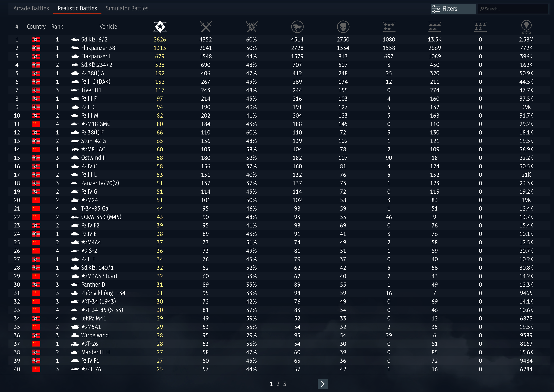Click the 13.5K ground kills value
The width and height of the screenshot is (554, 392).
[435, 40]
